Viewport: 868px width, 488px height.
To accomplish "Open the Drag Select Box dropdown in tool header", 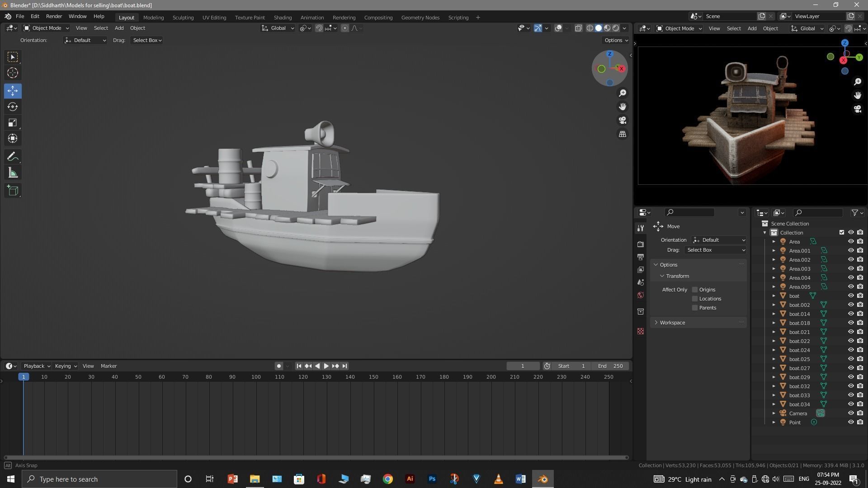I will 147,40.
